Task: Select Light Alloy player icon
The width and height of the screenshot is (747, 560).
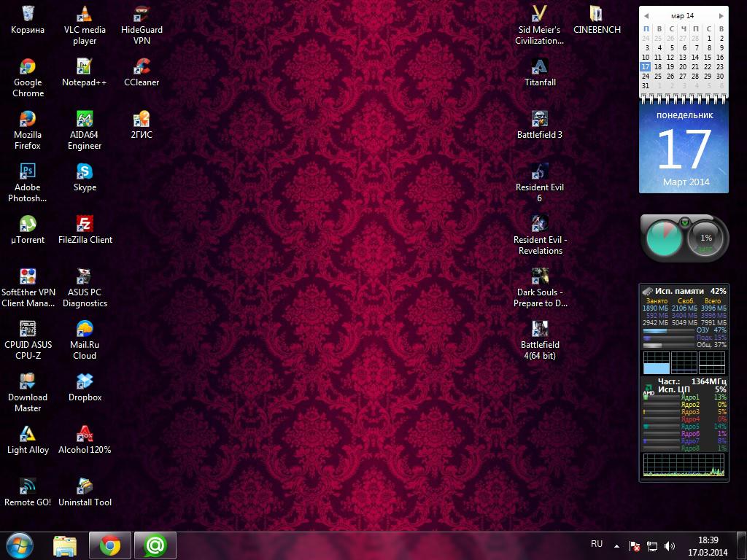Action: 28,439
